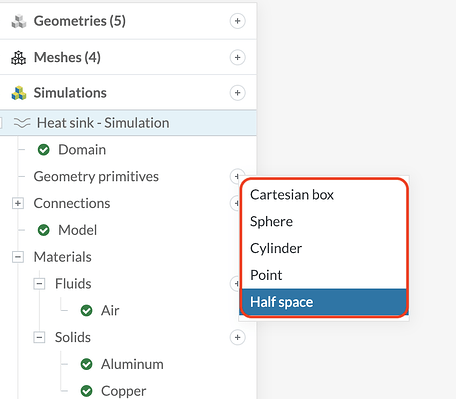The image size is (456, 399).
Task: Add a new mesh with plus button
Action: click(237, 57)
